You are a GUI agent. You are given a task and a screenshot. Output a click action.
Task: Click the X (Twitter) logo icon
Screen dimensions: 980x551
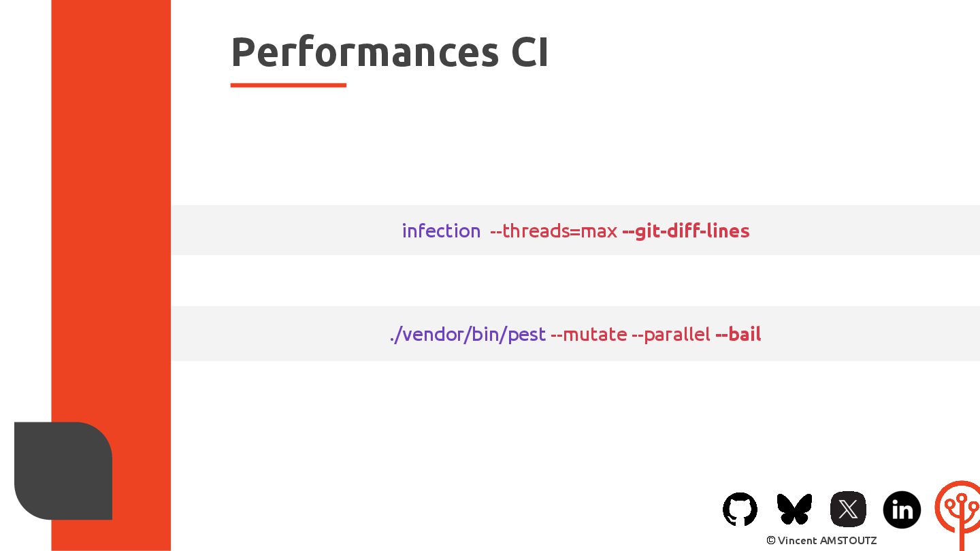[x=848, y=510]
